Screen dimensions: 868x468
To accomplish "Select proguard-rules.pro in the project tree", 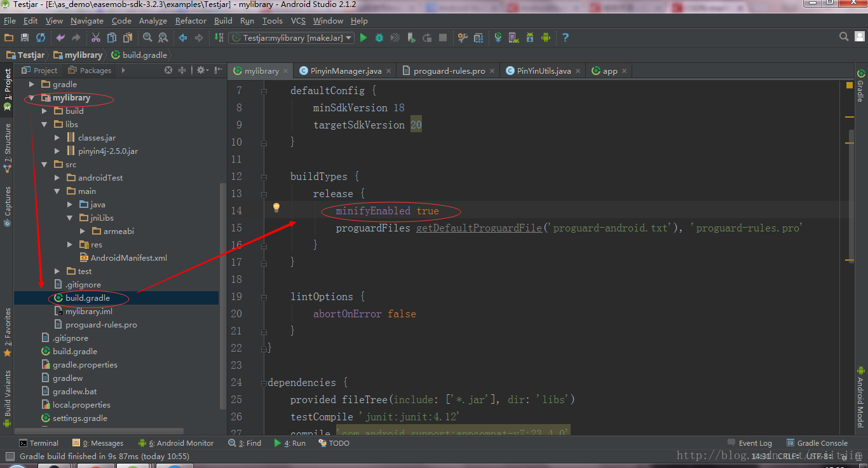I will pyautogui.click(x=95, y=325).
